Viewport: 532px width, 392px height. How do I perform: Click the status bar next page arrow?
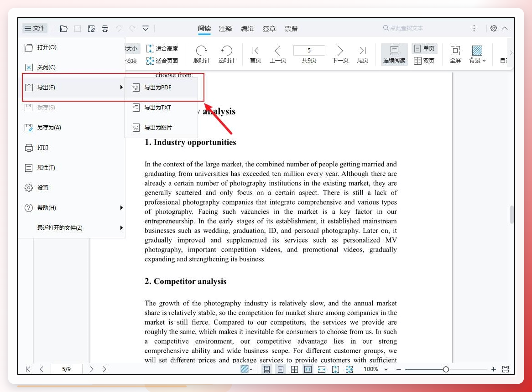click(x=92, y=369)
